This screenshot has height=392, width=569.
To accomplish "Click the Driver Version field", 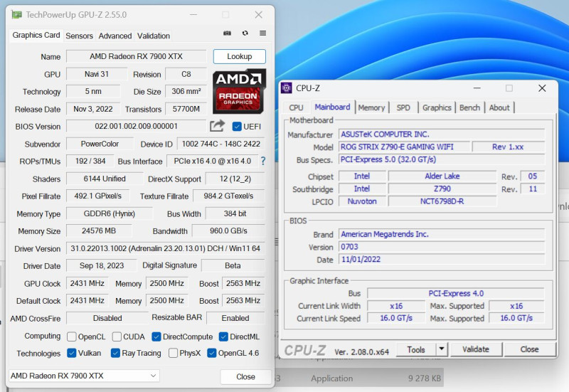I will coord(166,248).
